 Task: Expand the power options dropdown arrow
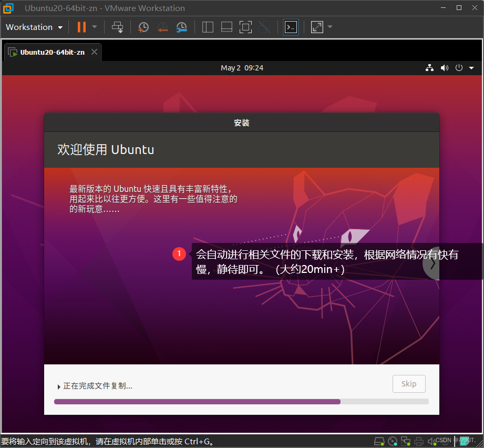(95, 27)
